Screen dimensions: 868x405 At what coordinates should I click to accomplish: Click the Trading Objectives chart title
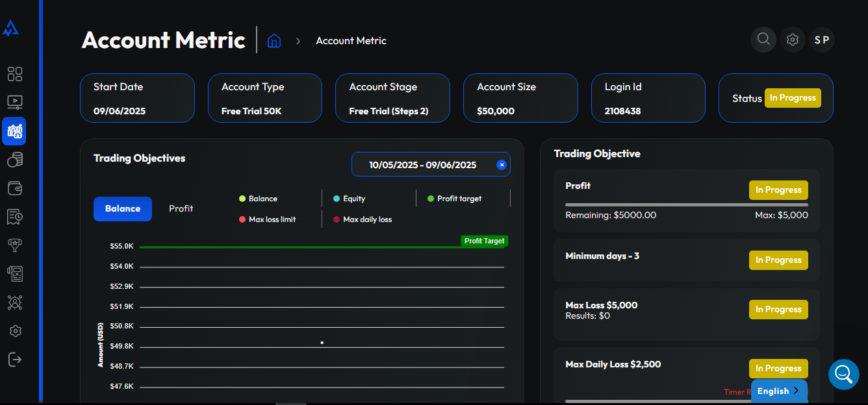coord(140,158)
